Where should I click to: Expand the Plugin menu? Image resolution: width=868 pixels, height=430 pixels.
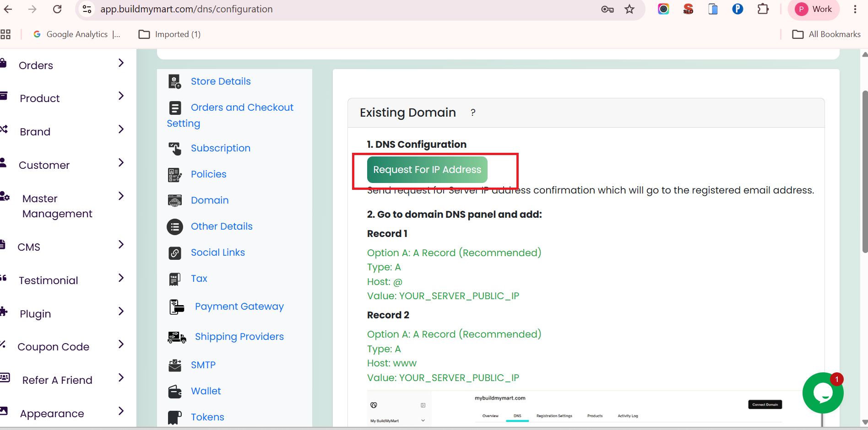pyautogui.click(x=121, y=312)
